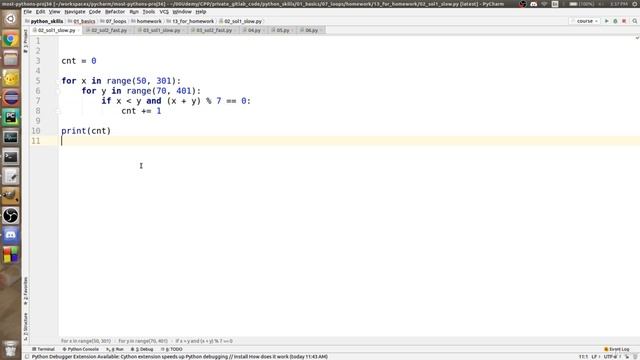Expand the Project tool window sidebar
The image size is (640, 360).
pos(26,41)
